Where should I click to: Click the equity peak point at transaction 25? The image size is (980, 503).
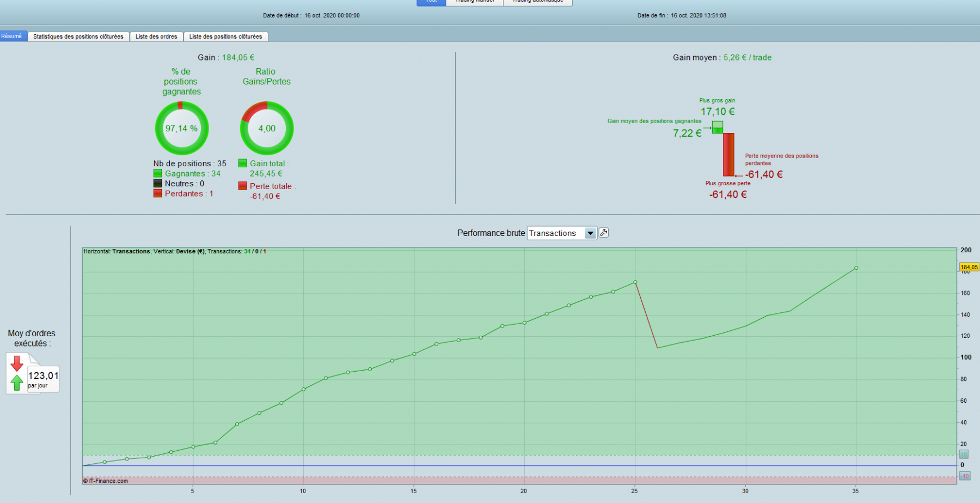635,282
